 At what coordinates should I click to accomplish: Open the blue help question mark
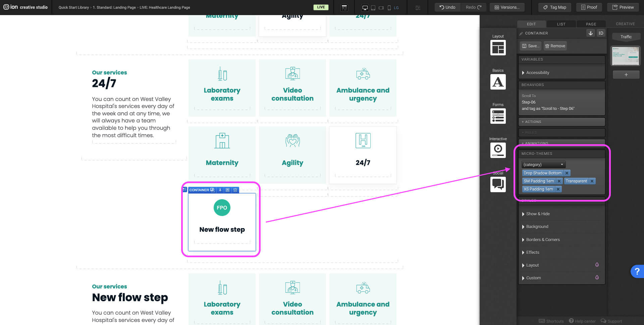pyautogui.click(x=637, y=271)
